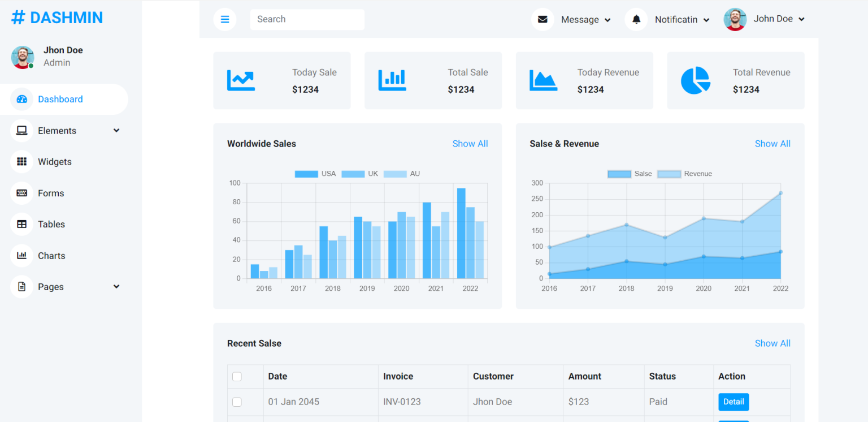Click the Search input field
The image size is (868, 422).
point(307,19)
